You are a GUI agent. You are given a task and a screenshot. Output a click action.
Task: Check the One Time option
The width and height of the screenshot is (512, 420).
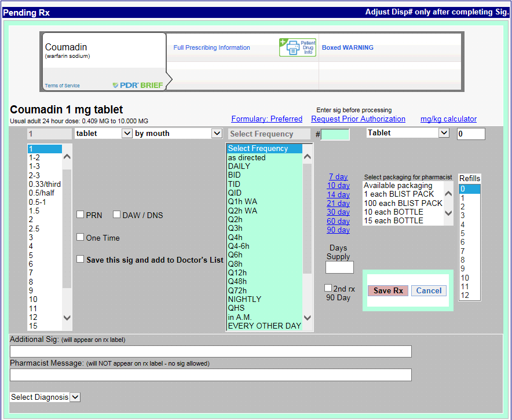pos(80,237)
